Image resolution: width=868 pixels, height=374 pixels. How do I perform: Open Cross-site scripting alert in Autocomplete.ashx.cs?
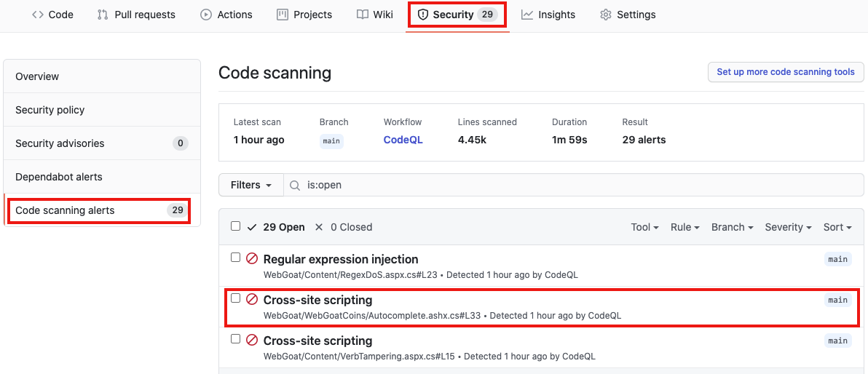coord(317,300)
